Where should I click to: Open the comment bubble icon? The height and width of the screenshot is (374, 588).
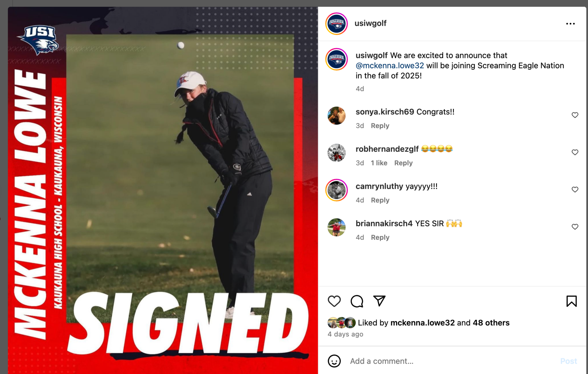(357, 301)
